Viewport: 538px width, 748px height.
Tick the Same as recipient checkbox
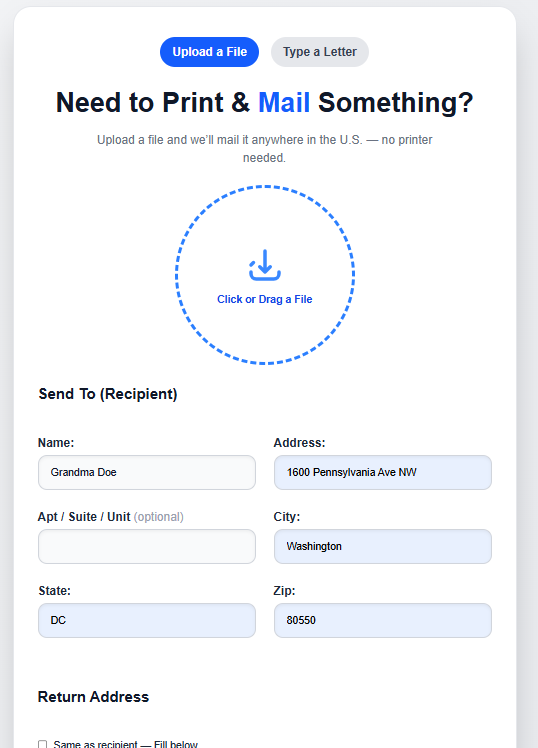(42, 744)
